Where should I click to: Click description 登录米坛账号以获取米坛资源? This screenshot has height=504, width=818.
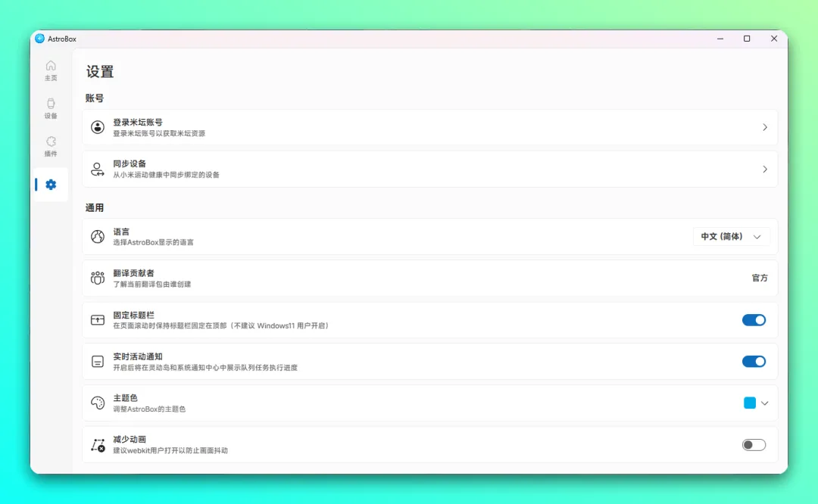159,133
